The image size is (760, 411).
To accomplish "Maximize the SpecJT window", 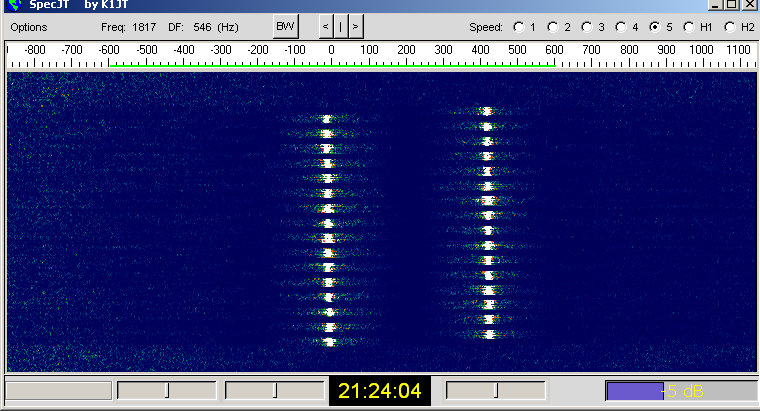I will pyautogui.click(x=732, y=4).
